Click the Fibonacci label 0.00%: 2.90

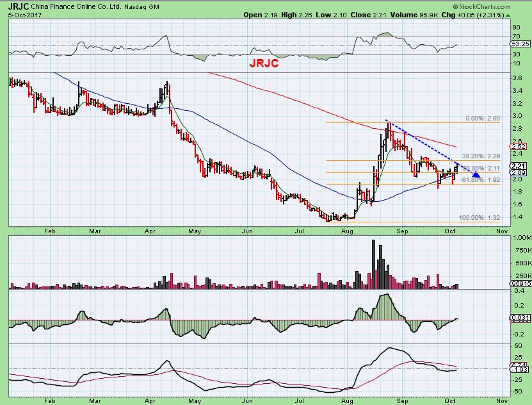click(483, 119)
